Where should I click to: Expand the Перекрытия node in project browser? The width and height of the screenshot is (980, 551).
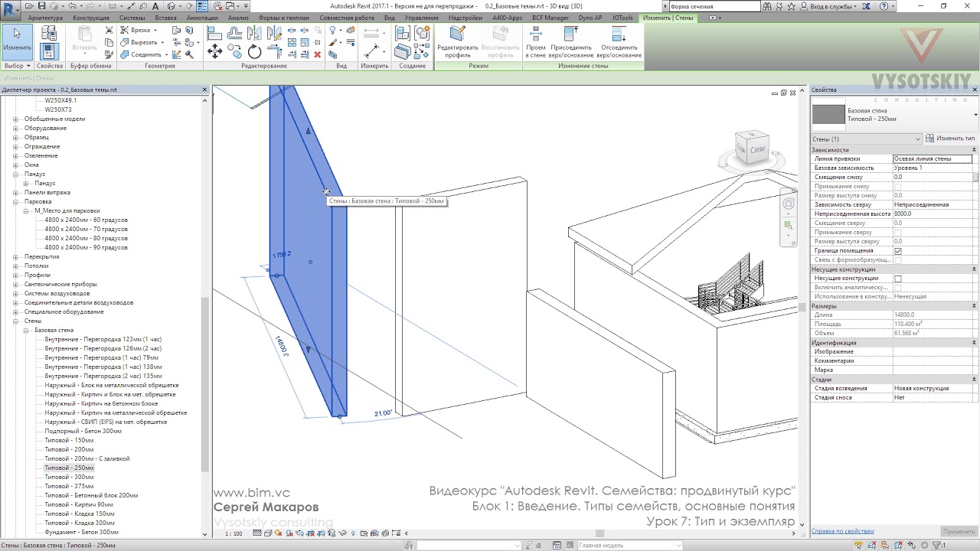pyautogui.click(x=16, y=257)
